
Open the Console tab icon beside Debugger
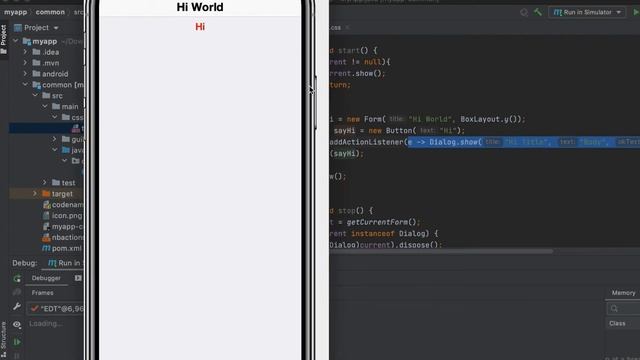tap(78, 278)
